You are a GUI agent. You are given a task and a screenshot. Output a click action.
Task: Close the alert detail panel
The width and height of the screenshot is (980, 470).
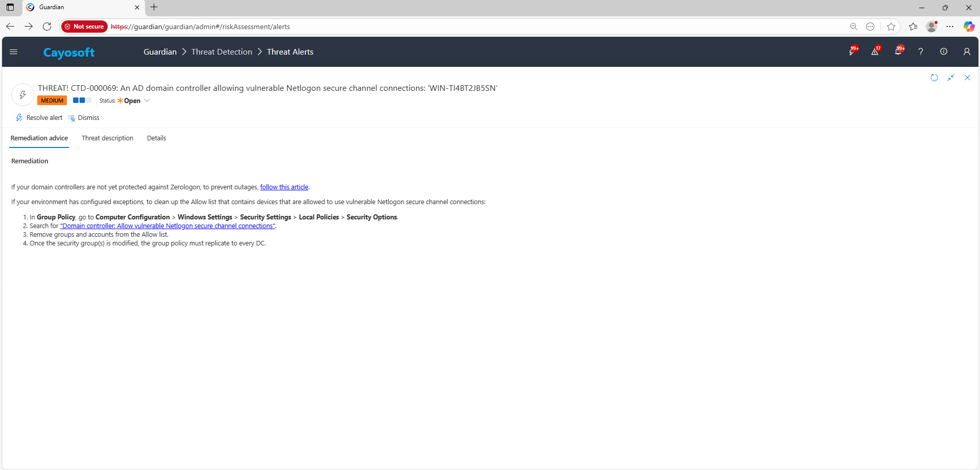(x=967, y=78)
